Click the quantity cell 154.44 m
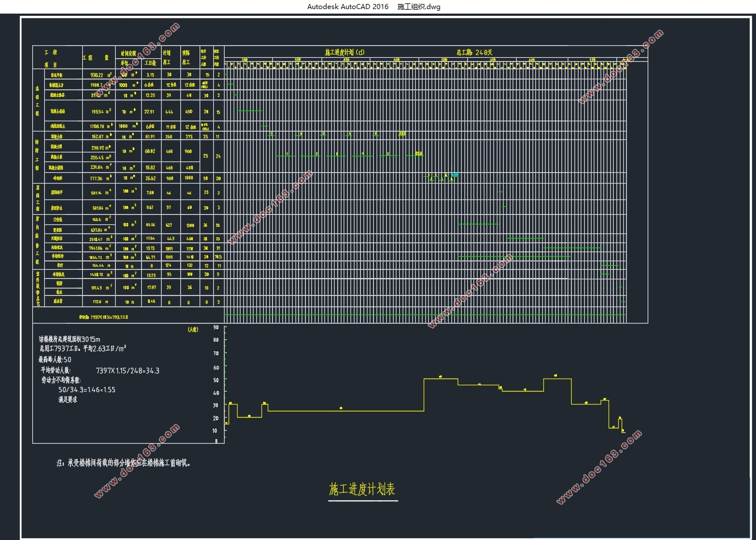 pos(100,265)
